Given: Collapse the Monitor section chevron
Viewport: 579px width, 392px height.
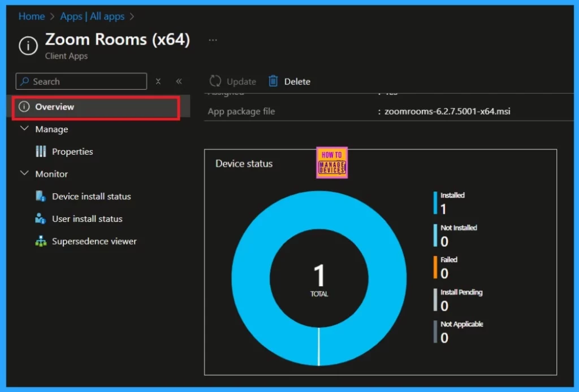Looking at the screenshot, I should coord(24,173).
